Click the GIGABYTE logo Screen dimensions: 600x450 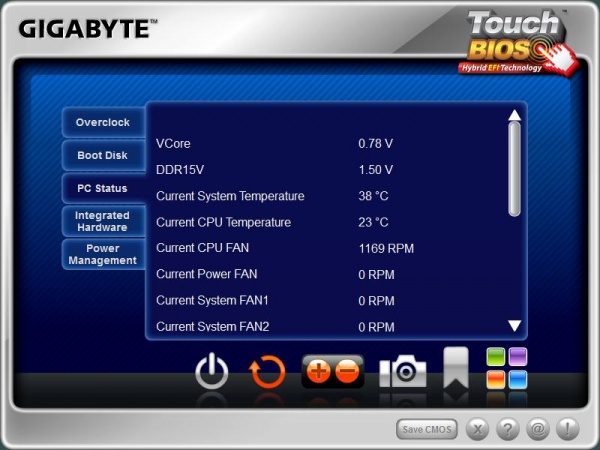[x=88, y=29]
